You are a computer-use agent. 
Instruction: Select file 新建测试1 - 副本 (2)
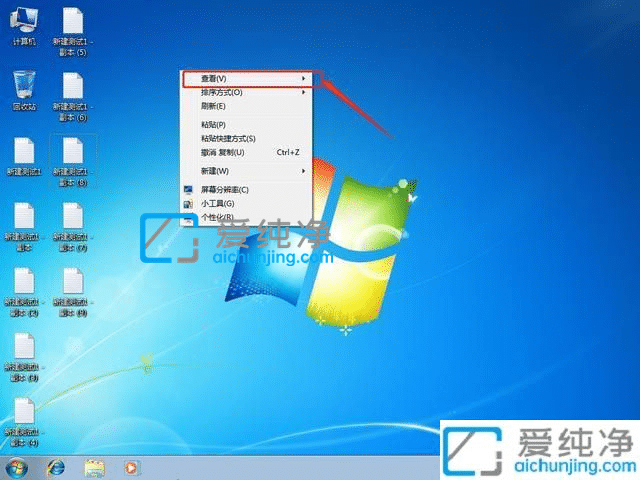click(x=24, y=292)
